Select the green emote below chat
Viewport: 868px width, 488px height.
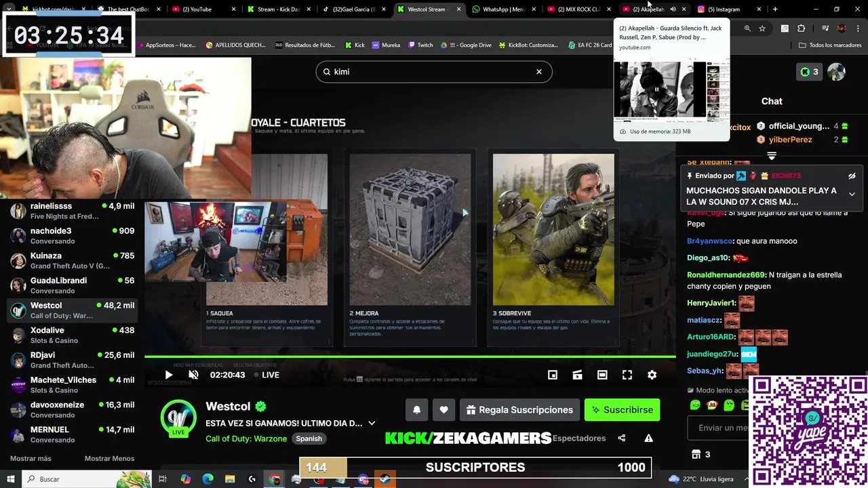[695, 405]
